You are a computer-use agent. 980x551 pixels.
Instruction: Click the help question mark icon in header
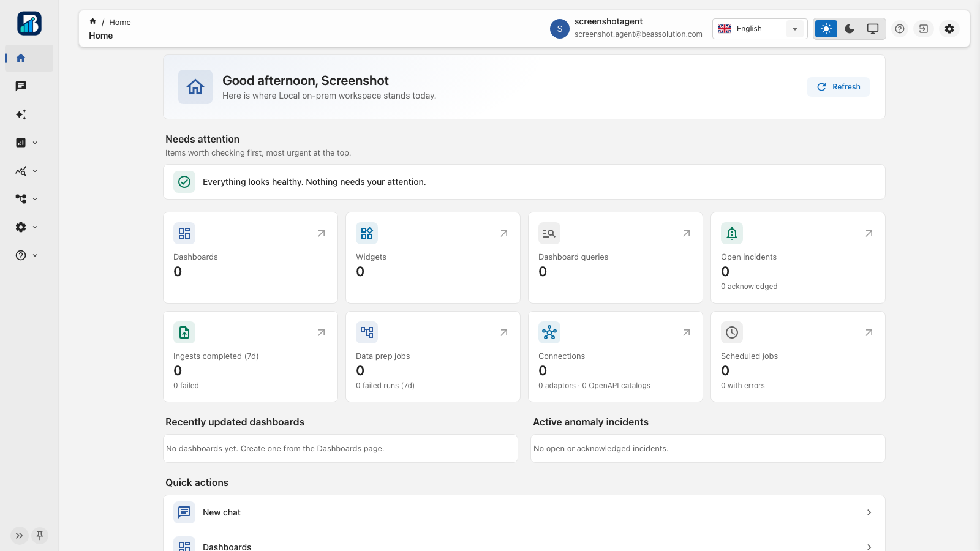[x=900, y=29]
